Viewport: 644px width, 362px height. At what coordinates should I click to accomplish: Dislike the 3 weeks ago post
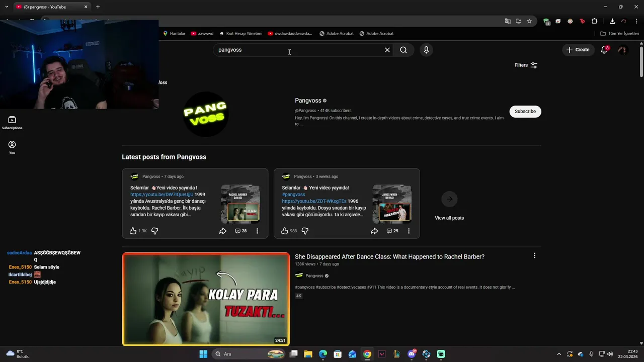click(x=305, y=231)
